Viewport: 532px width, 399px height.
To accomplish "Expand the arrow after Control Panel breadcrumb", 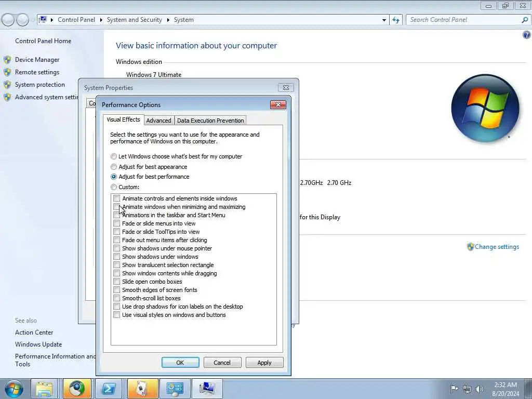I will 101,20.
